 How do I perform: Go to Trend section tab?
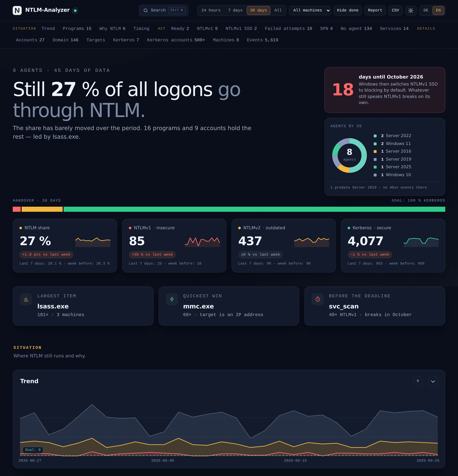(x=48, y=29)
